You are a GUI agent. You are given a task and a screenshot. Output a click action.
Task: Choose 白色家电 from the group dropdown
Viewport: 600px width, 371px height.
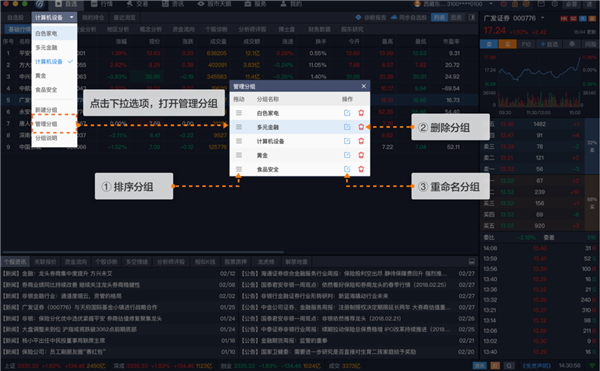click(54, 33)
